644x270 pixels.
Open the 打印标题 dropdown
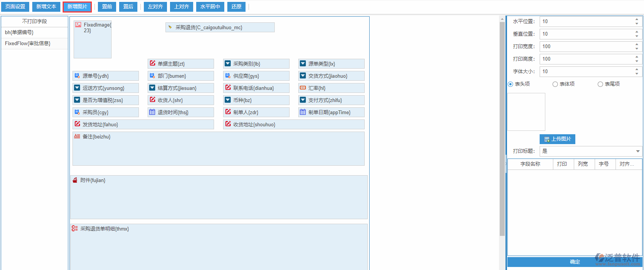pyautogui.click(x=638, y=151)
